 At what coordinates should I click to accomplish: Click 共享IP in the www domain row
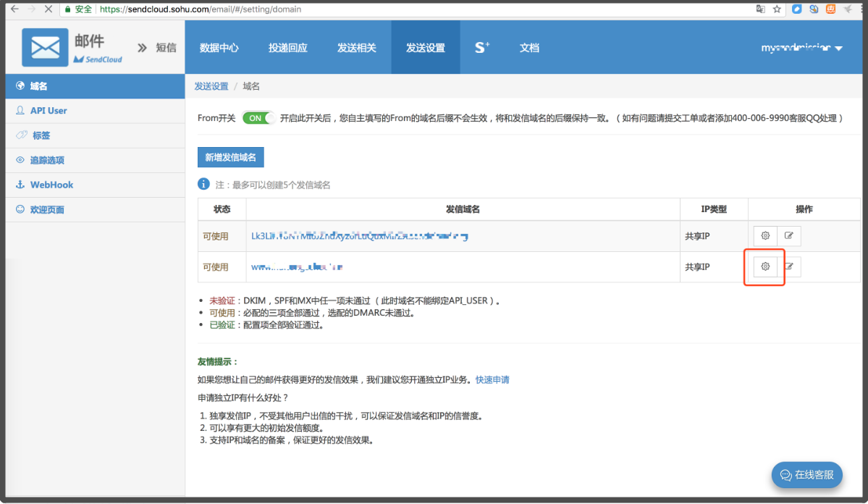click(697, 267)
